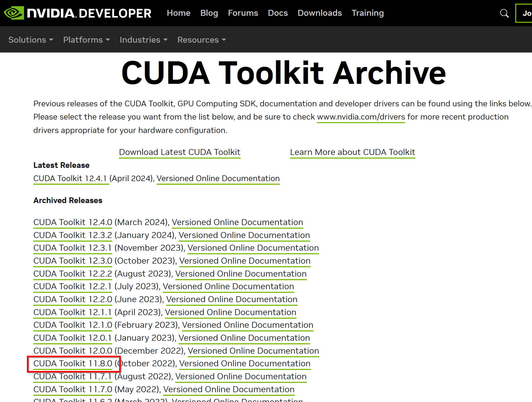This screenshot has height=402, width=532.
Task: Click the partially visible Join button
Action: pyautogui.click(x=524, y=13)
